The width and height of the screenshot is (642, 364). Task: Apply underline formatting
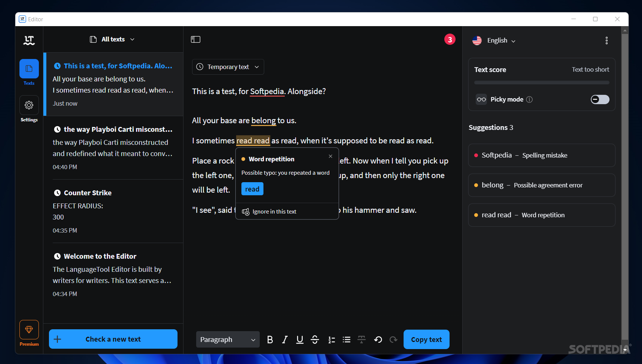point(300,339)
